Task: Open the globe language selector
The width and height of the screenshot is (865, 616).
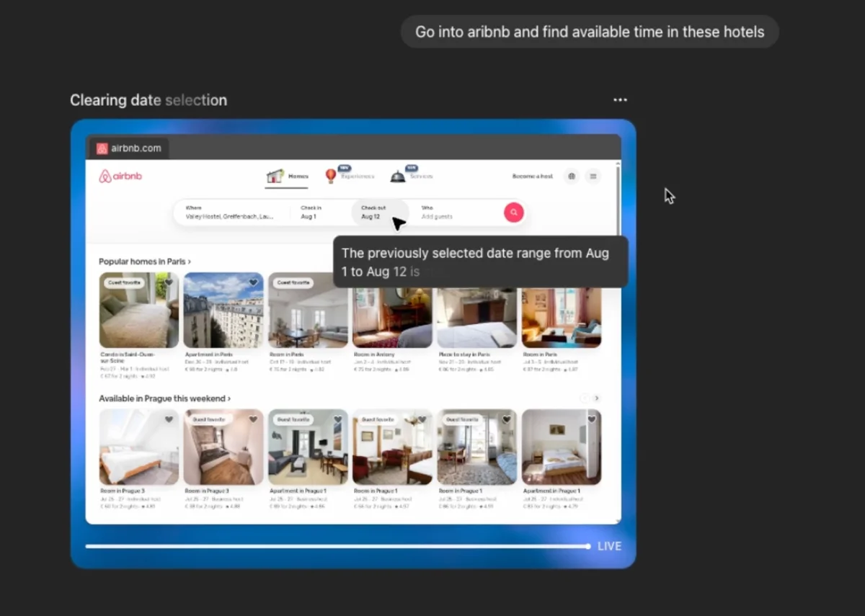Action: pos(572,176)
